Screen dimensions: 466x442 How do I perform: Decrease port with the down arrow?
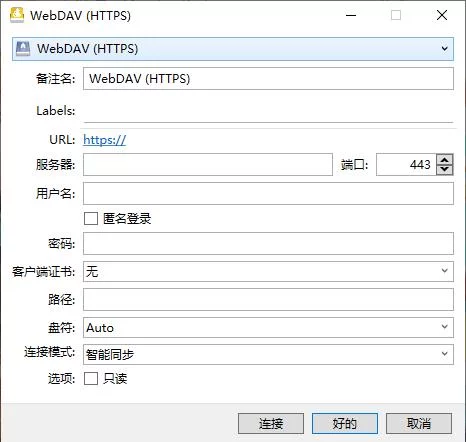(x=445, y=170)
